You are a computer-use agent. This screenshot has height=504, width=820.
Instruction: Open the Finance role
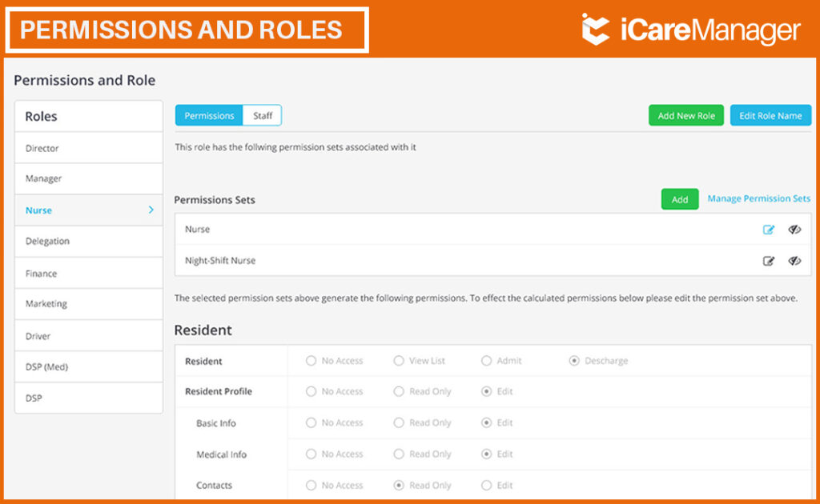click(x=89, y=273)
